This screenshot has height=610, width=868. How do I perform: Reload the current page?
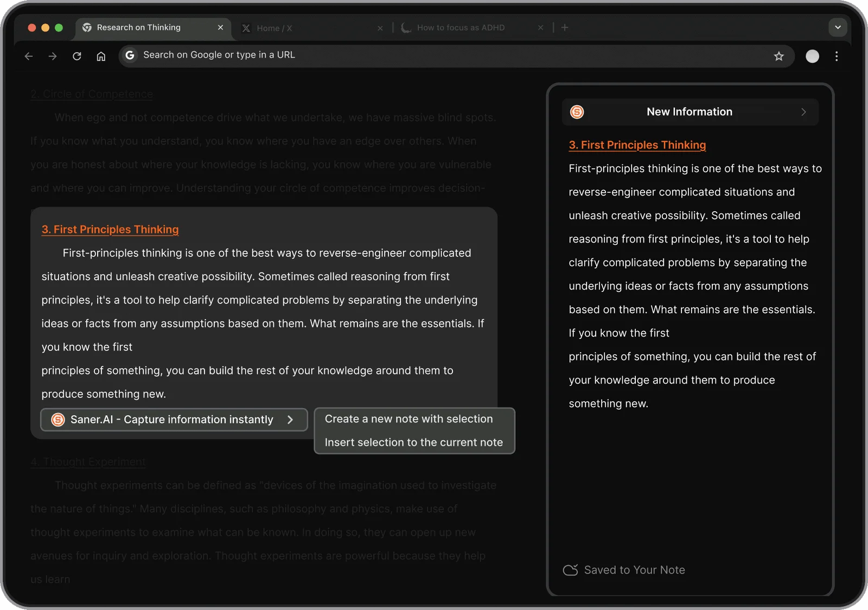[77, 56]
